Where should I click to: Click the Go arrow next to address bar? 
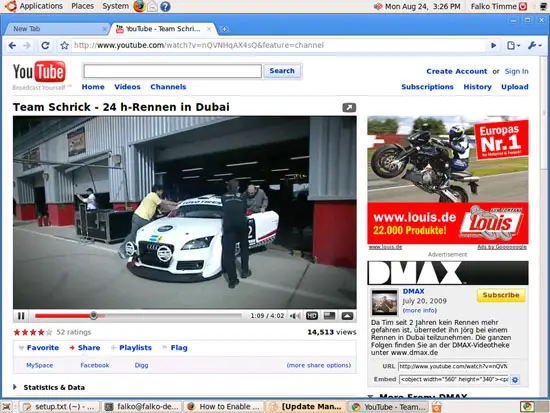pos(494,45)
